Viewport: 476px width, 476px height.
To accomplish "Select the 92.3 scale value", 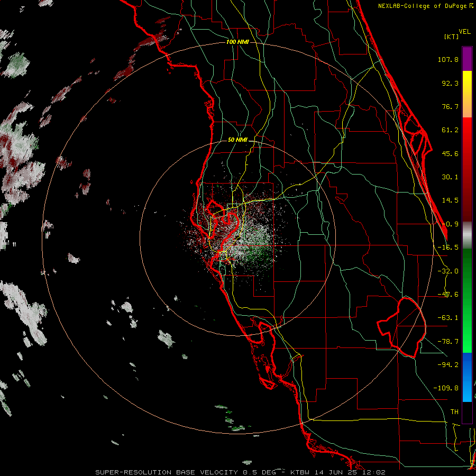I will (x=450, y=83).
